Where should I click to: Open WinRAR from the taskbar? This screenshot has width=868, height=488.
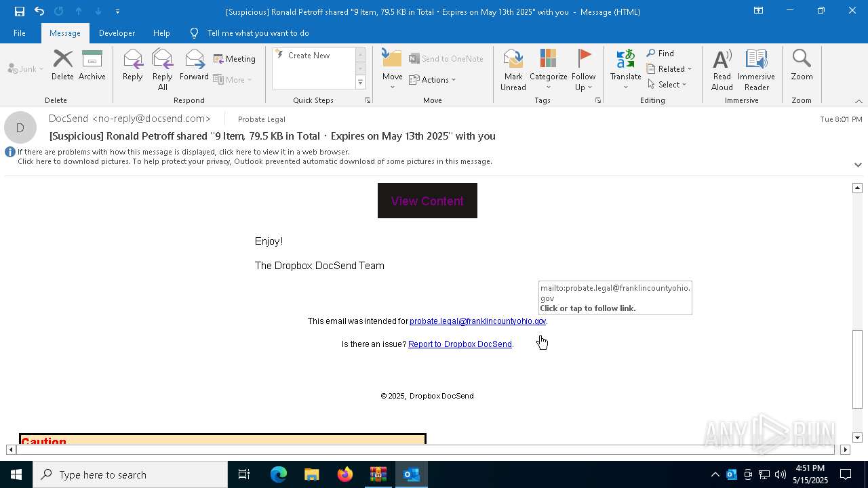click(x=378, y=474)
